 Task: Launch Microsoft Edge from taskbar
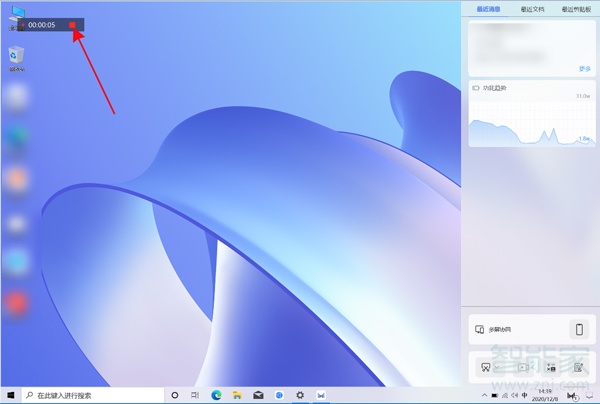(216, 395)
